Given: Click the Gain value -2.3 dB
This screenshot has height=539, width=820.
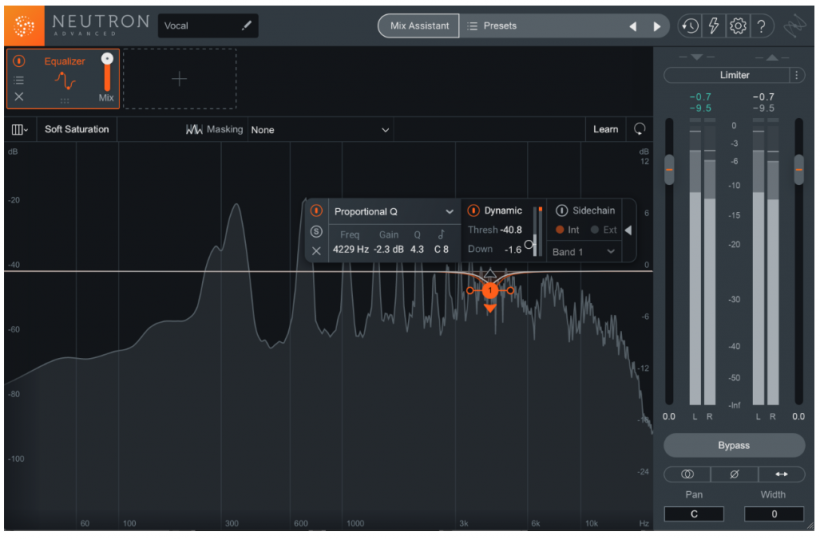Looking at the screenshot, I should (x=389, y=249).
